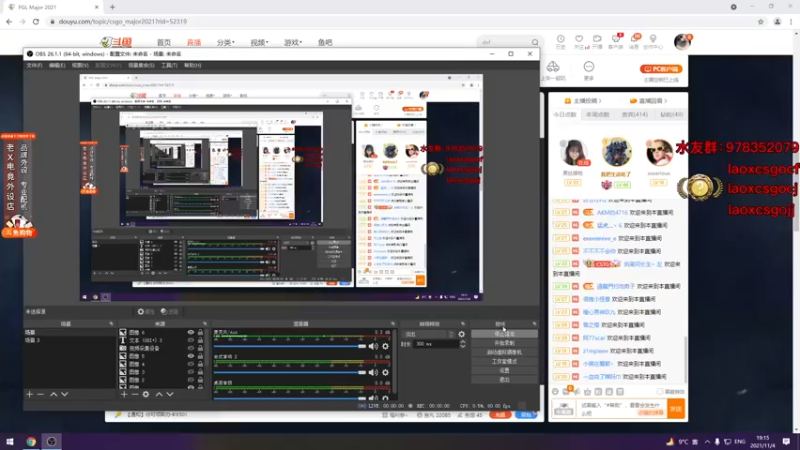Move scene down with the down arrow in Scenes panel

tap(64, 394)
